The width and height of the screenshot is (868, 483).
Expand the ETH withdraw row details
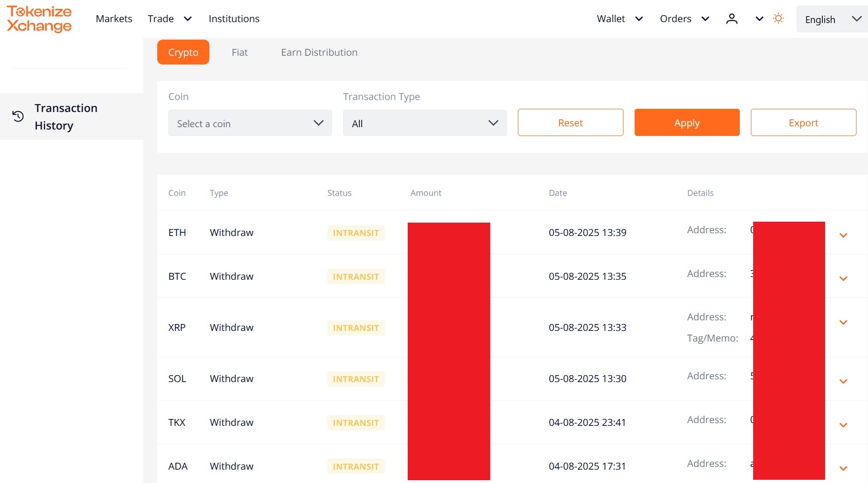coord(843,236)
